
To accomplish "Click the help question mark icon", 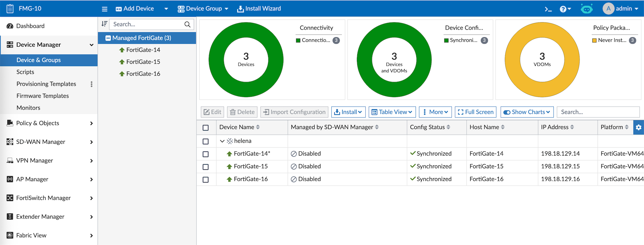I will pyautogui.click(x=563, y=9).
